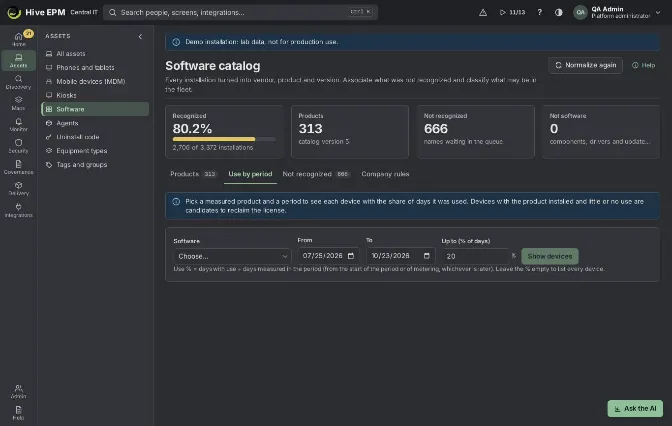The width and height of the screenshot is (672, 426).
Task: Click the Recognized 80.2% progress bar
Action: (224, 139)
